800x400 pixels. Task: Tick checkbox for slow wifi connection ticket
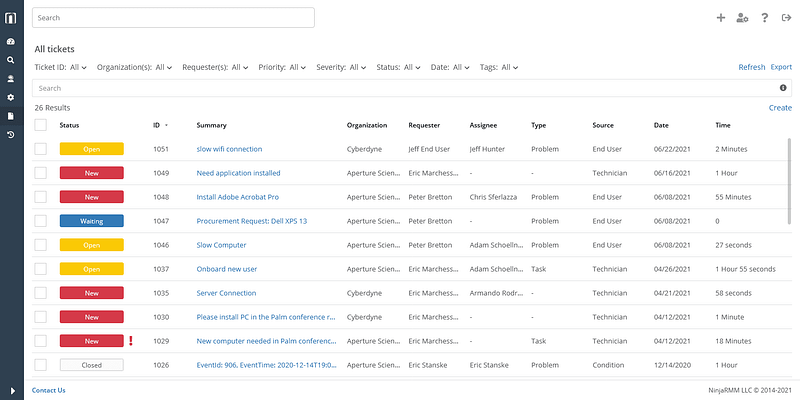tap(40, 149)
